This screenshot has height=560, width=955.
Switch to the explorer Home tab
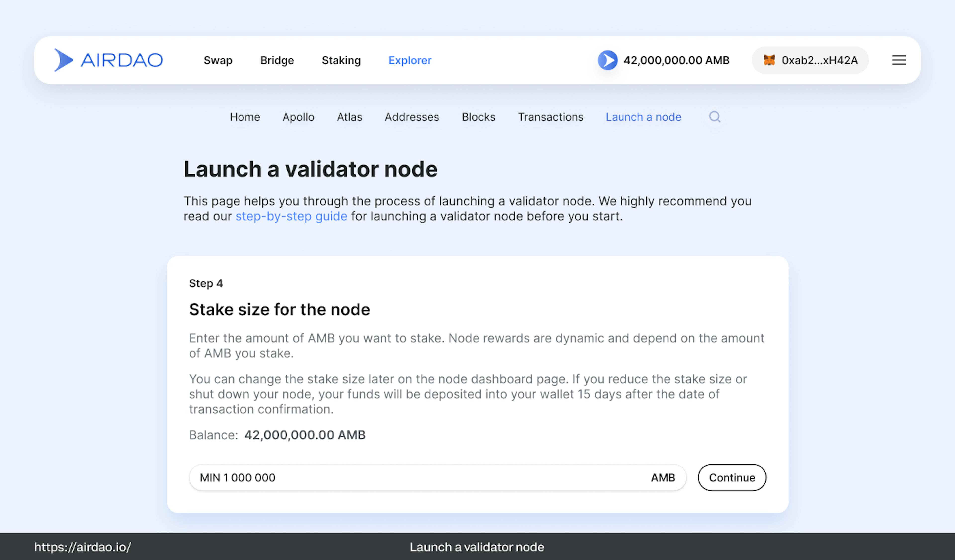tap(245, 117)
